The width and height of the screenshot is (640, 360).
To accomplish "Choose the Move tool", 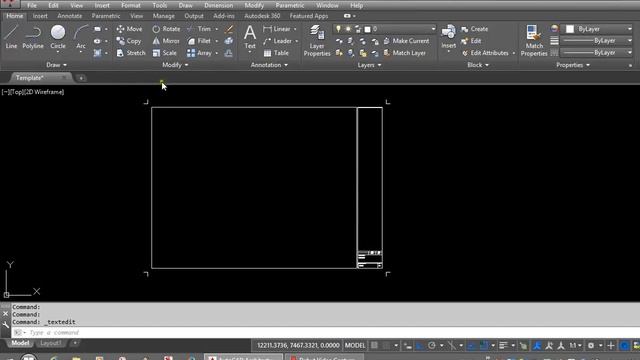I will [x=129, y=29].
